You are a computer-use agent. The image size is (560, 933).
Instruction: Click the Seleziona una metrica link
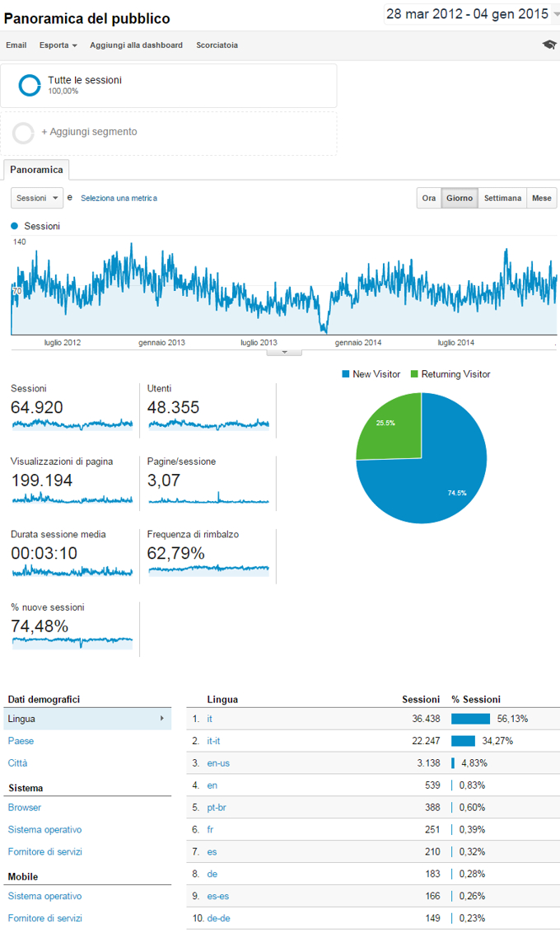click(119, 198)
